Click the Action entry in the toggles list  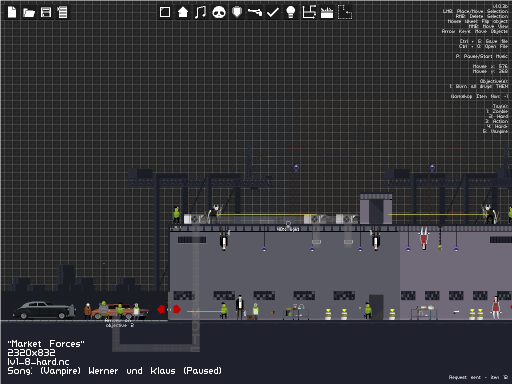pos(497,121)
